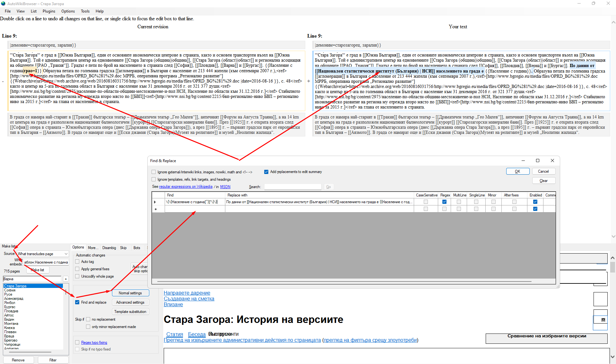Enable the Regex checkbox in the empty second row

(444, 209)
